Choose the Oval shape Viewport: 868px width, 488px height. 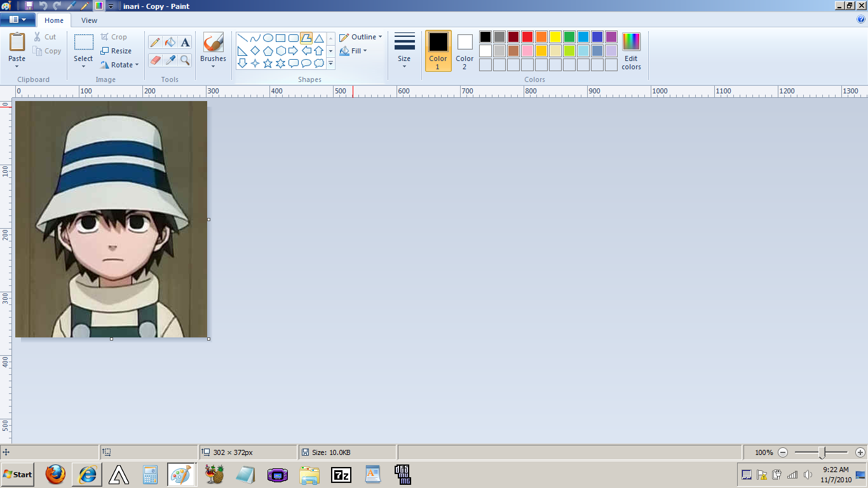[x=268, y=38]
